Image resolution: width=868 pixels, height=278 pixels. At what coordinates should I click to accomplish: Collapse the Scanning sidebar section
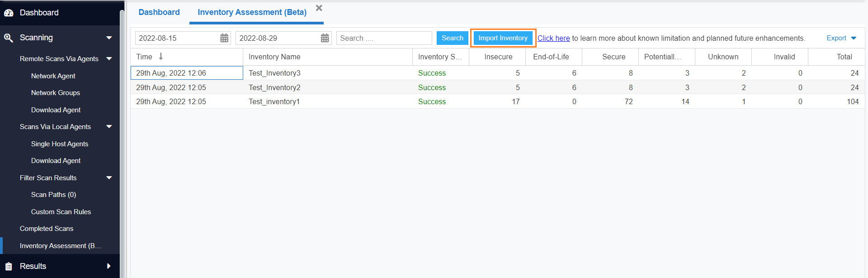click(109, 38)
